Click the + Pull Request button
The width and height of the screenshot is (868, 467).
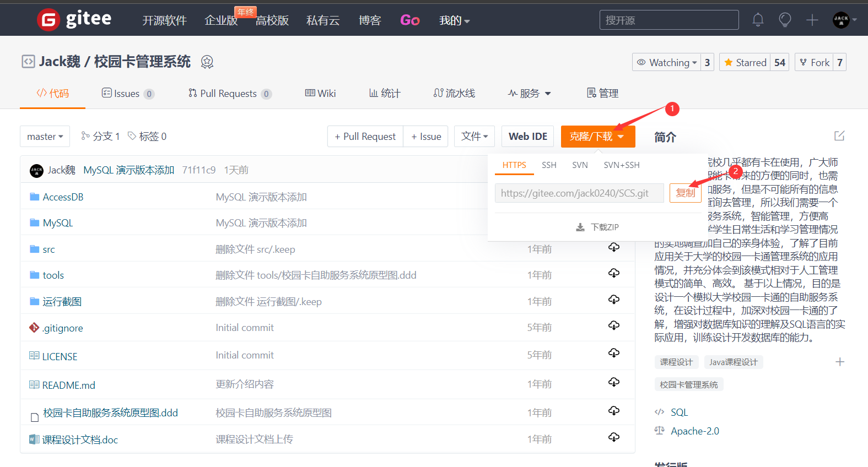365,137
